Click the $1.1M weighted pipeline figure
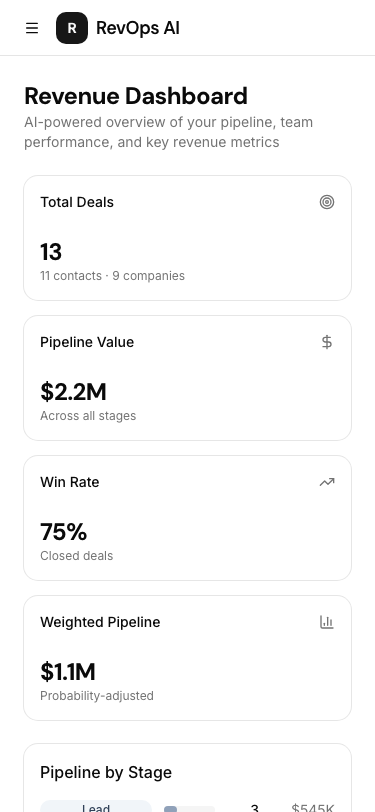Viewport: 375px width, 812px height. 68,672
